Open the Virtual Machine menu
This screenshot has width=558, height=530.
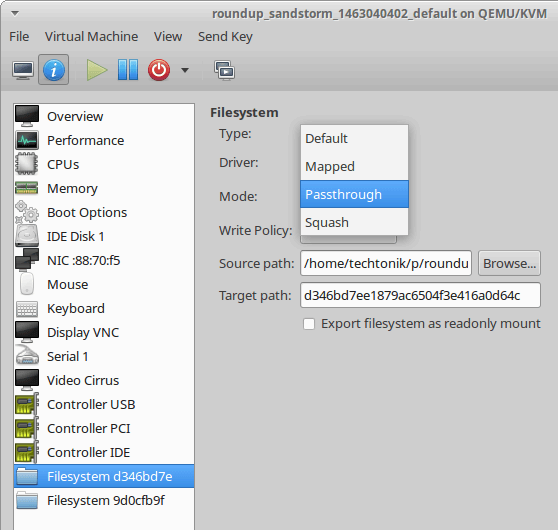91,36
